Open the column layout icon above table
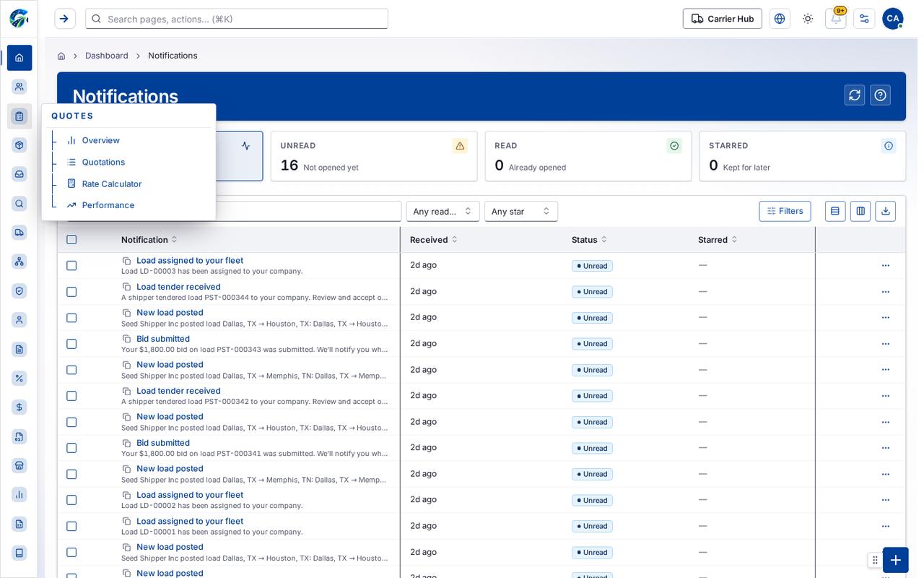The width and height of the screenshot is (924, 578). coord(860,211)
